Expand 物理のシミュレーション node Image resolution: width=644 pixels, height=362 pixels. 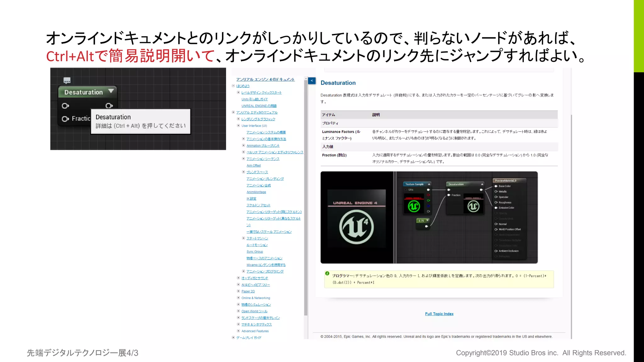238,304
